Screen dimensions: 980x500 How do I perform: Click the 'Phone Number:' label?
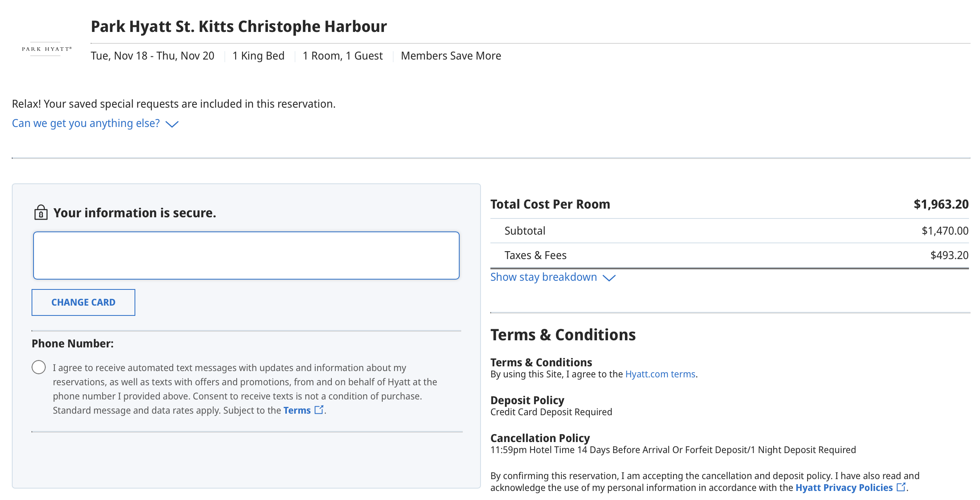(x=73, y=343)
